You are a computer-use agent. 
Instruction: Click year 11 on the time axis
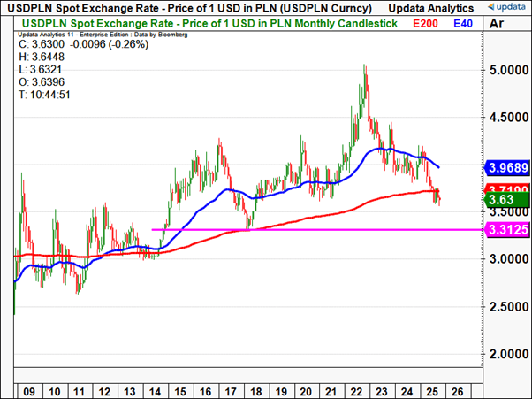pos(79,392)
